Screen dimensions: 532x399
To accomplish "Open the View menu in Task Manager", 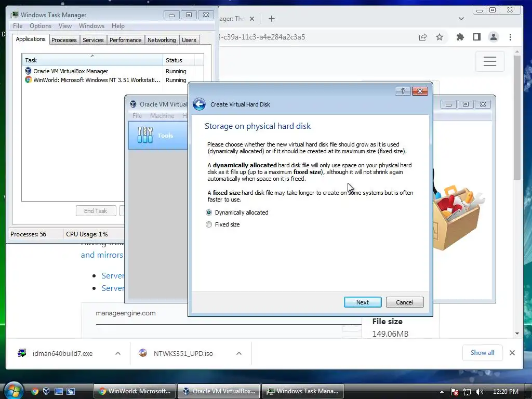I will (x=65, y=26).
